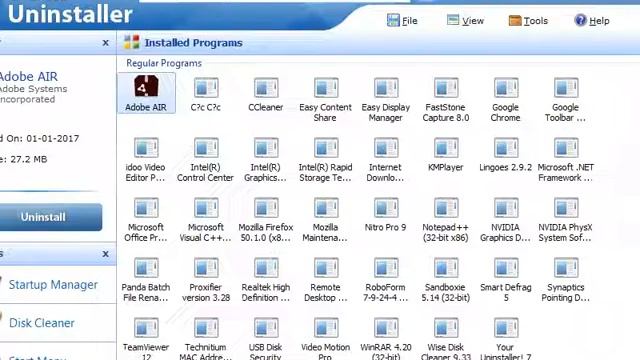
Task: Select the idoo Video Editor icon
Action: tap(146, 147)
